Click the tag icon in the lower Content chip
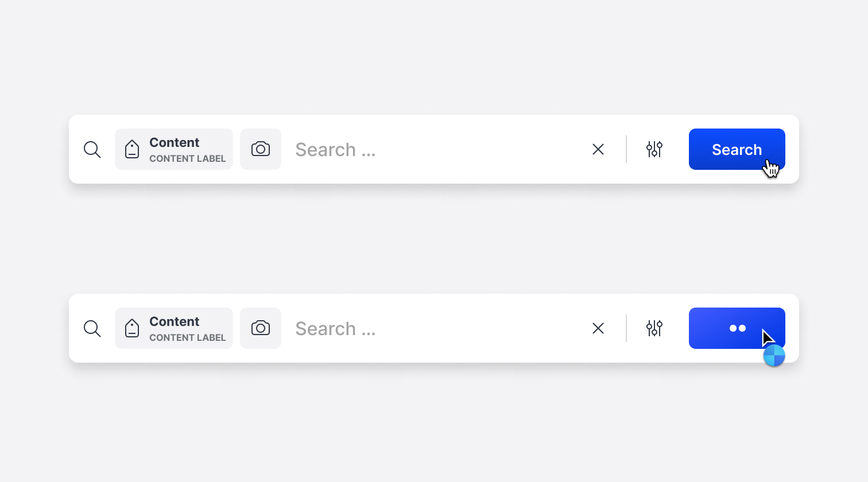Screen dimensions: 868x482 pyautogui.click(x=132, y=328)
